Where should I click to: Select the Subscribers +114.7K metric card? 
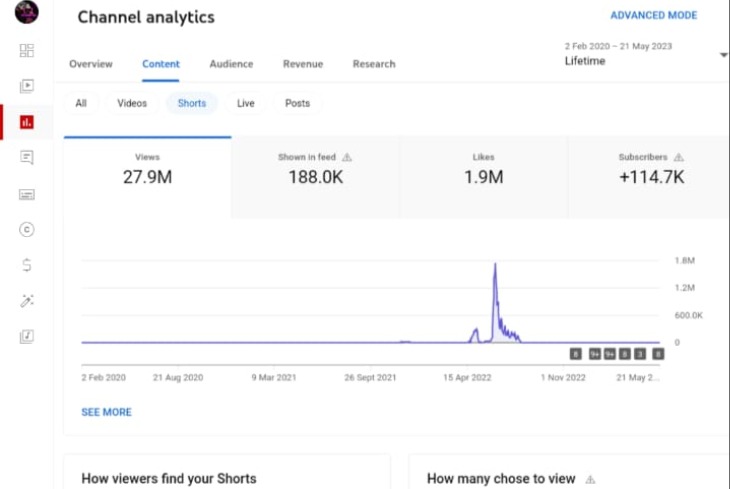click(x=651, y=177)
